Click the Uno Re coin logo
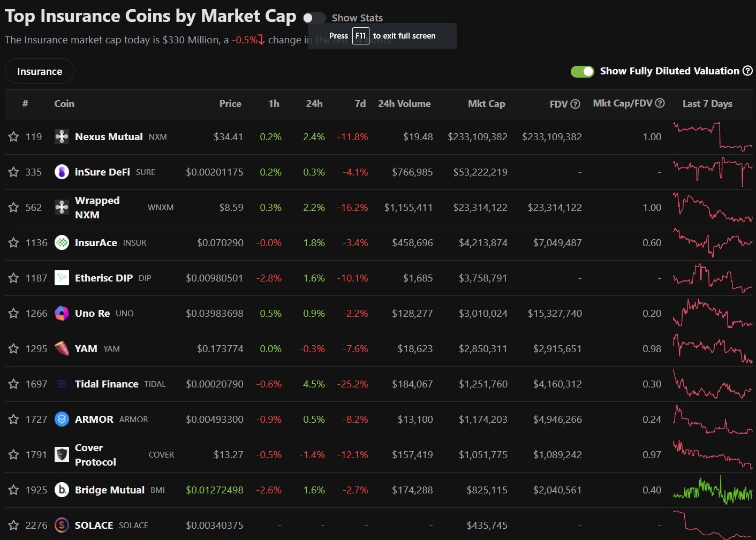 tap(62, 314)
